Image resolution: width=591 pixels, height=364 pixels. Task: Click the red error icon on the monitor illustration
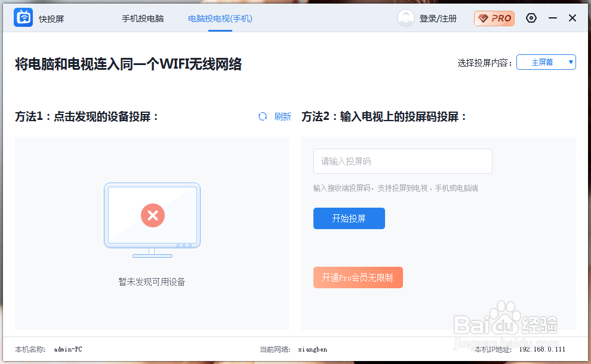click(x=152, y=216)
